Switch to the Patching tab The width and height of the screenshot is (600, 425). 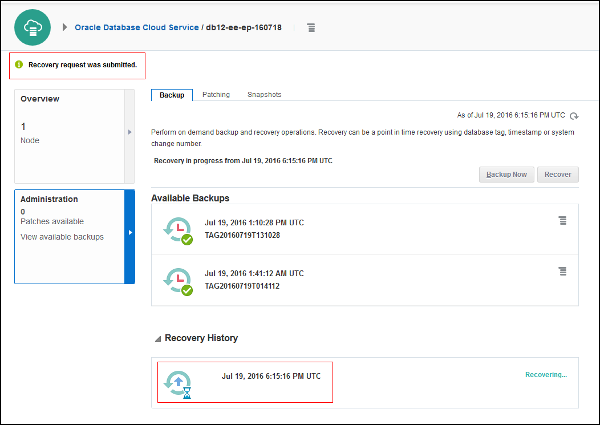(216, 94)
